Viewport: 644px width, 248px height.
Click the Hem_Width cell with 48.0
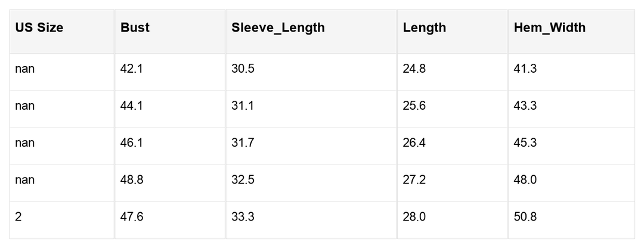pyautogui.click(x=525, y=180)
